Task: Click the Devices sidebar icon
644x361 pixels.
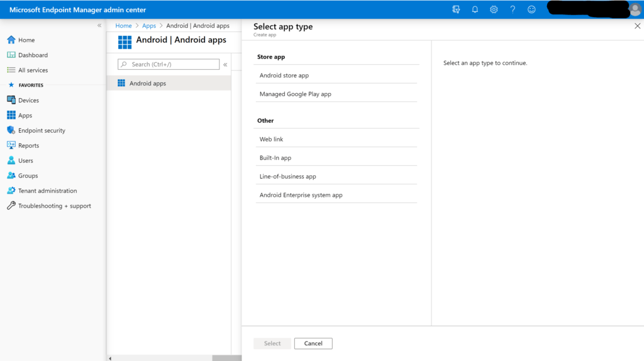Action: [11, 100]
